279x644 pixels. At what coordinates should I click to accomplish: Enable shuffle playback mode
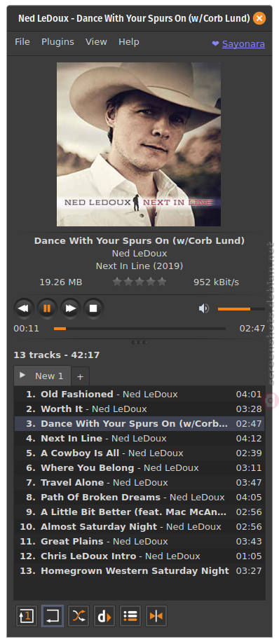(x=79, y=616)
